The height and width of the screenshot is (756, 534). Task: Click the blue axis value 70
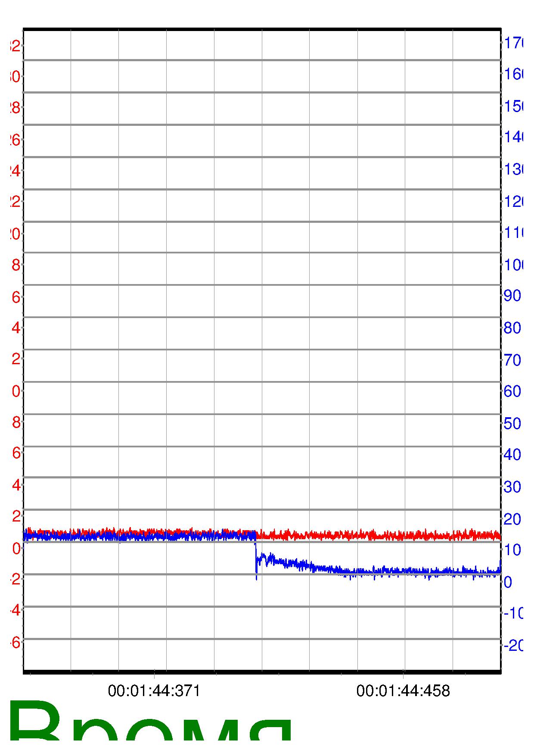click(x=512, y=360)
